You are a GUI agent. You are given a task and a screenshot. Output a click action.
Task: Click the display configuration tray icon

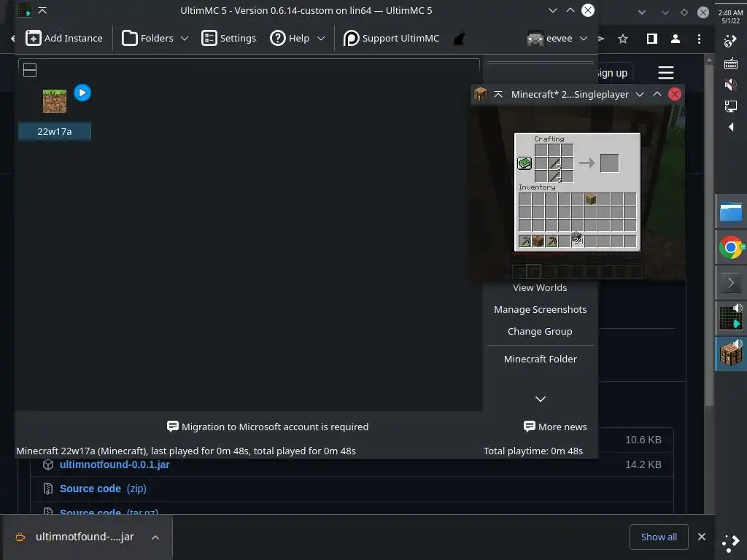pyautogui.click(x=730, y=106)
